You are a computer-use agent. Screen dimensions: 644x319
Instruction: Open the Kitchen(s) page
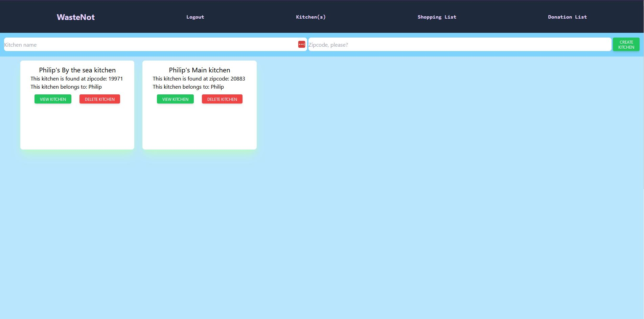[x=310, y=17]
